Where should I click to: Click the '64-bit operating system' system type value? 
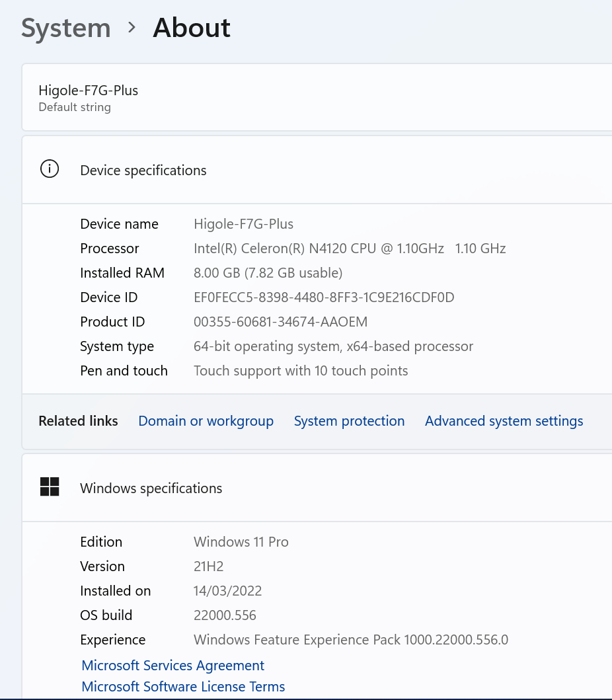pos(333,346)
